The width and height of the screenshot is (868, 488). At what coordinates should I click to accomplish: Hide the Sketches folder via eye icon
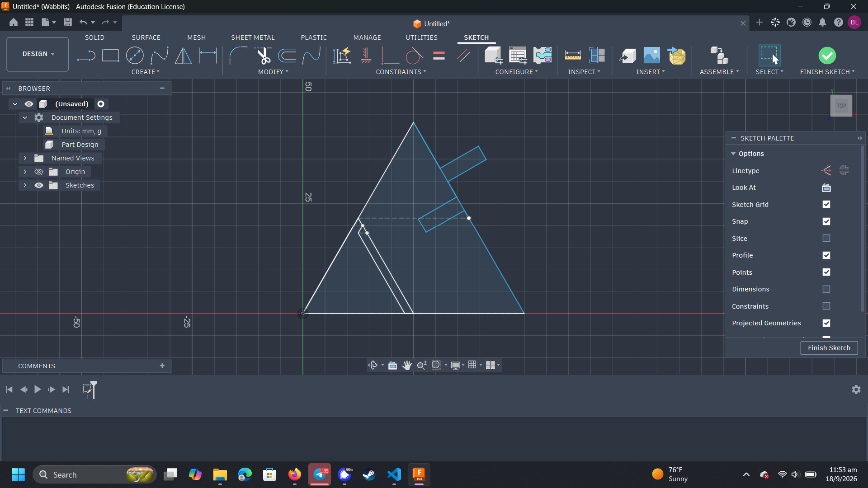click(x=39, y=185)
